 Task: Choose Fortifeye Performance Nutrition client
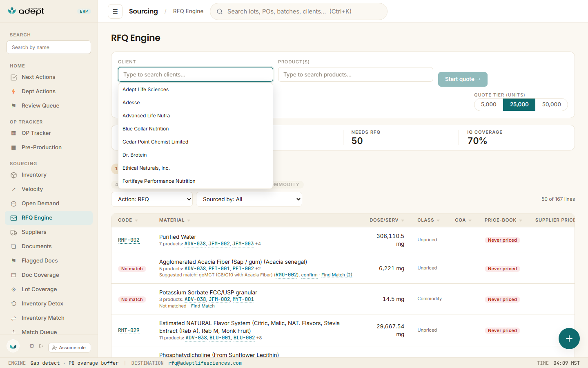click(x=196, y=181)
